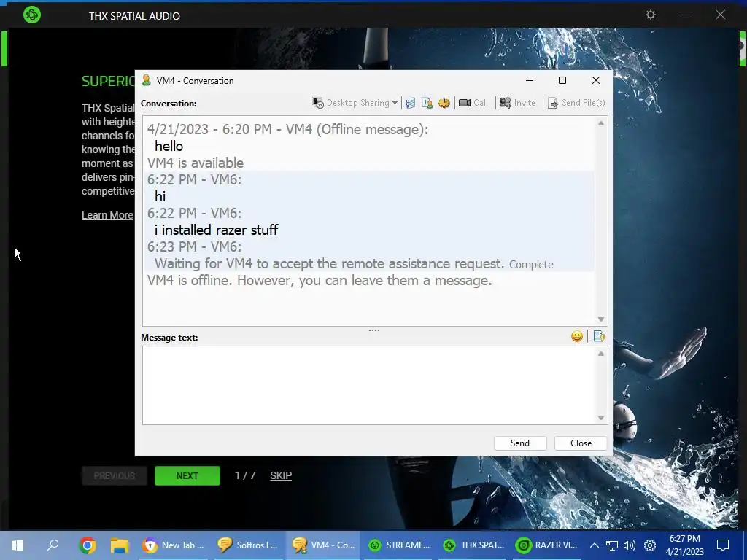
Task: Open the taskbar clock and date
Action: 685,545
